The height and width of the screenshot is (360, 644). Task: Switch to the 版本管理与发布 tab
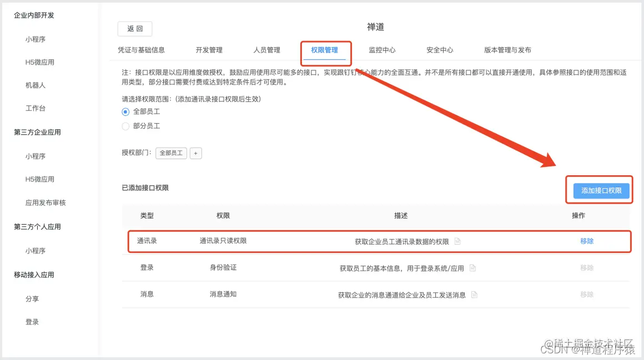pos(506,49)
